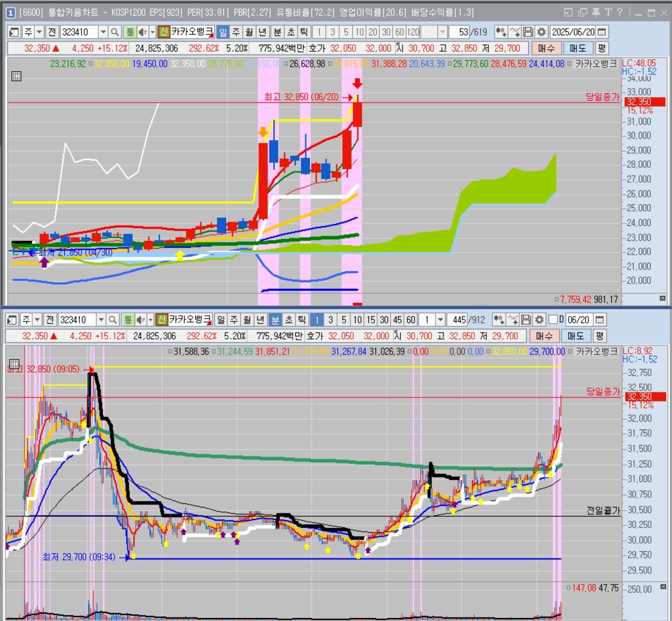Click the upper 매도 sell button
The width and height of the screenshot is (672, 621).
(578, 48)
